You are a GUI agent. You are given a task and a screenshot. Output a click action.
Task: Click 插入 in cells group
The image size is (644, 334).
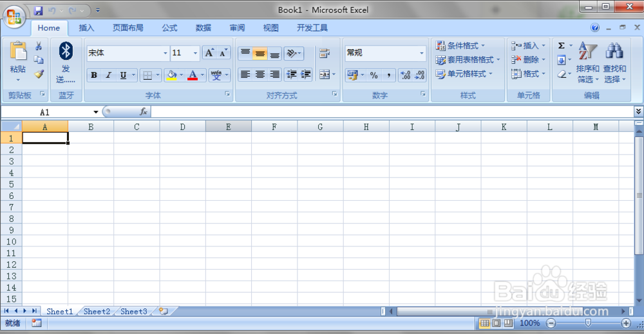[528, 46]
